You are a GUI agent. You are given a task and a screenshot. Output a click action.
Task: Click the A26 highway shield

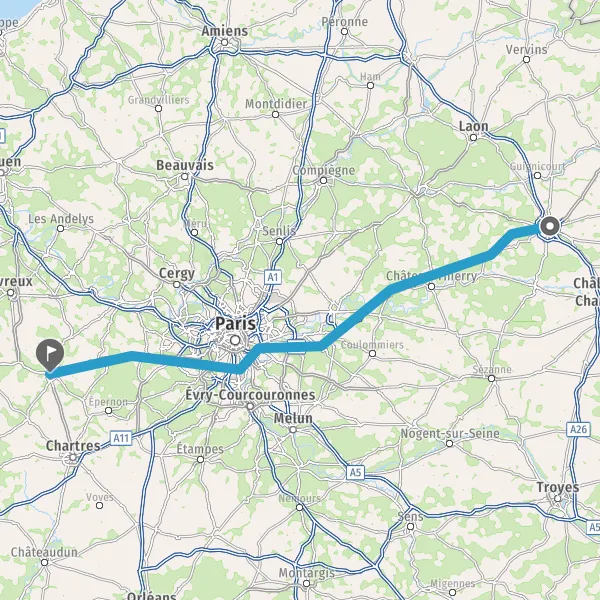coord(578,429)
